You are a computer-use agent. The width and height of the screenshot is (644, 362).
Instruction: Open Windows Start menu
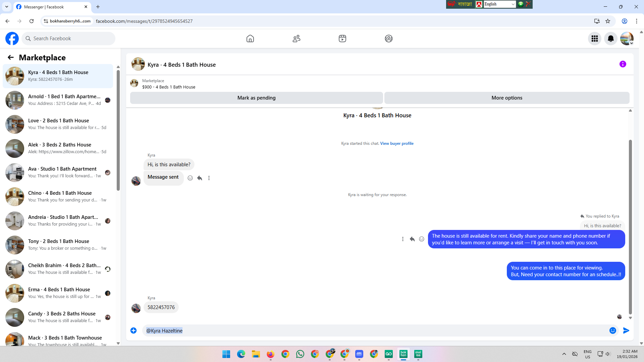point(226,354)
